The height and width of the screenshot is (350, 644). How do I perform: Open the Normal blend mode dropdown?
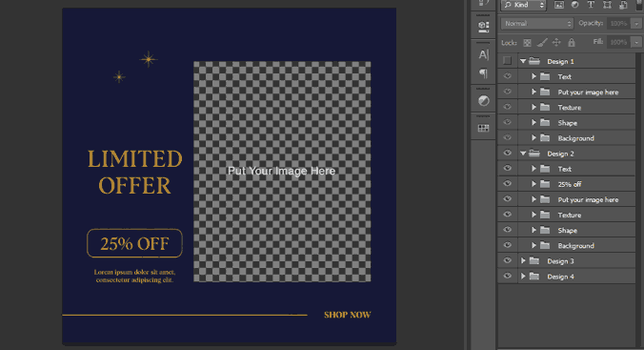(537, 24)
